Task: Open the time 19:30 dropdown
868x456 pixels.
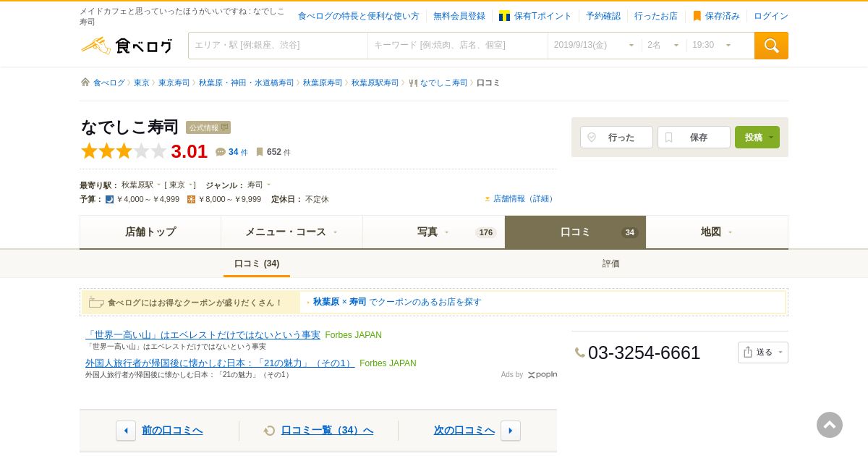Action: 712,46
